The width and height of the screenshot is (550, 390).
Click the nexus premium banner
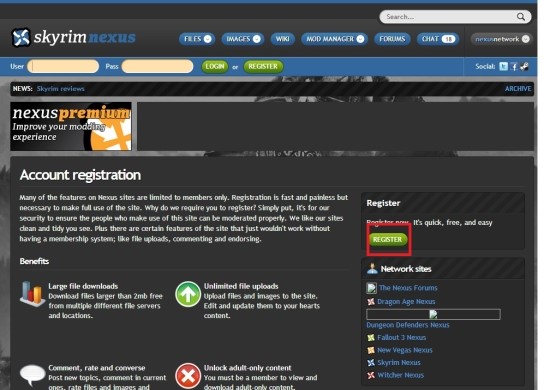(71, 126)
